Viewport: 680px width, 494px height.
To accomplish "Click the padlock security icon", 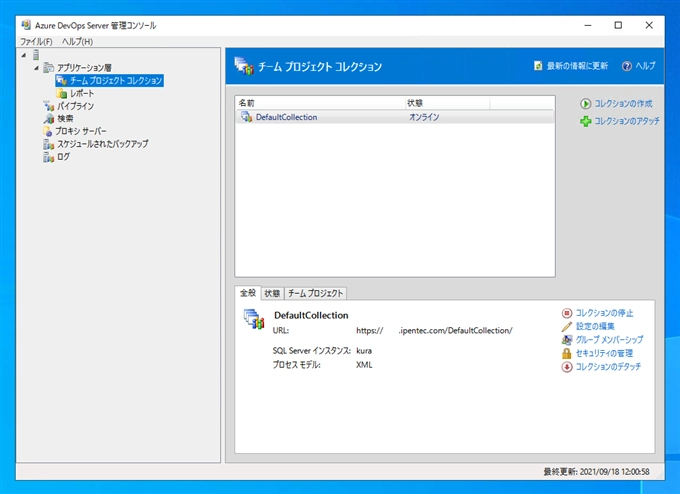I will click(x=567, y=353).
